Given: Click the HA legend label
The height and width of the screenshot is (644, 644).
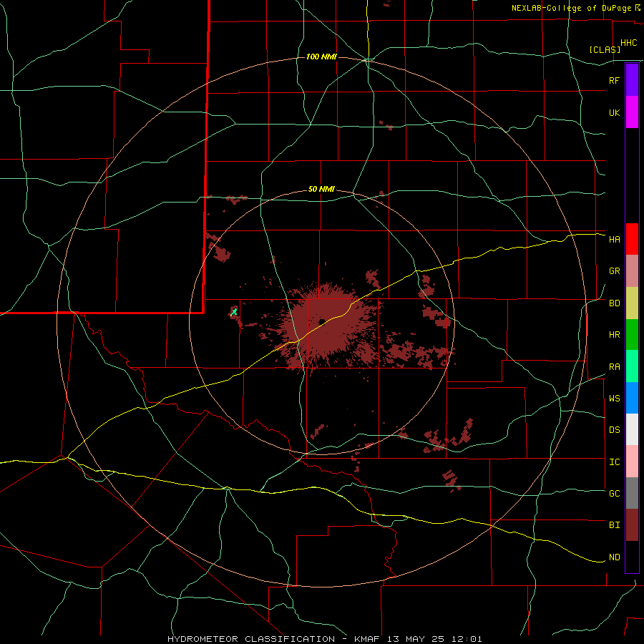Looking at the screenshot, I should pyautogui.click(x=614, y=240).
